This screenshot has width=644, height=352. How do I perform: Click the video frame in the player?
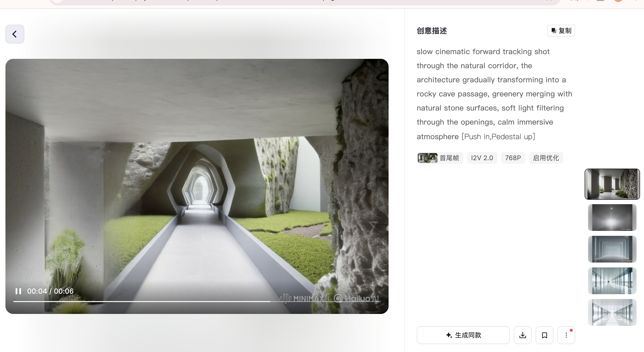coord(197,175)
